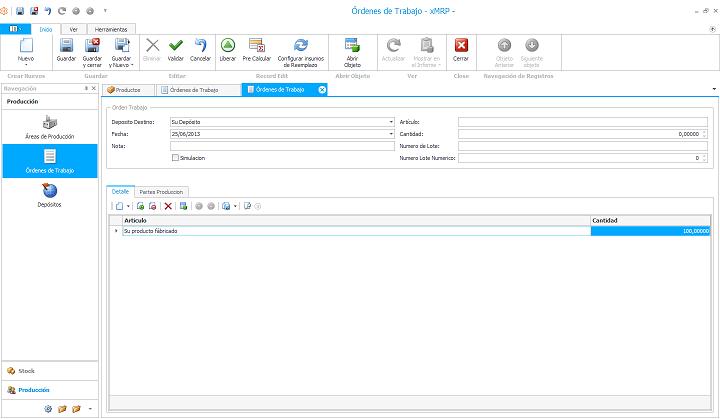Image resolution: width=720 pixels, height=419 pixels.
Task: Click the Cancelar button in the ribbon
Action: click(200, 47)
